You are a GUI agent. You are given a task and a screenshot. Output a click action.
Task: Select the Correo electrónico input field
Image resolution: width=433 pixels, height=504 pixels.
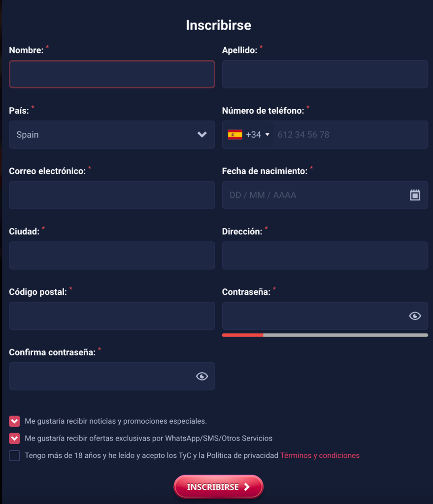pyautogui.click(x=112, y=195)
